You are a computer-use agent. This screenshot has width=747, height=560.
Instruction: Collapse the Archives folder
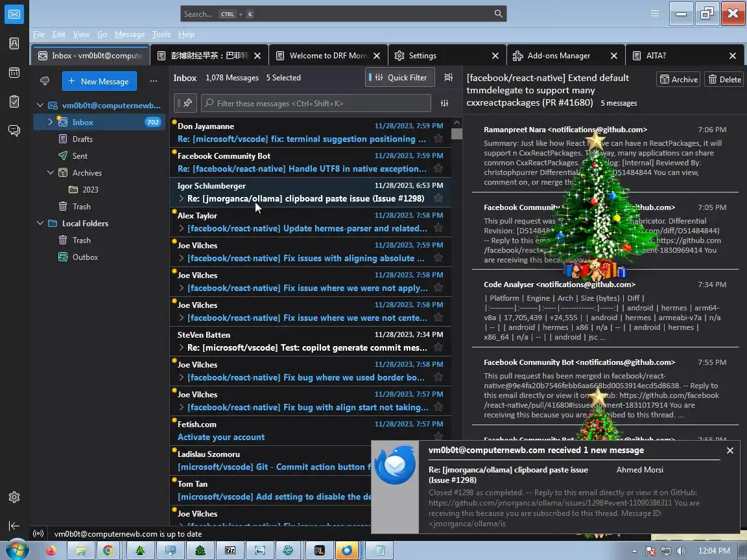(x=51, y=172)
